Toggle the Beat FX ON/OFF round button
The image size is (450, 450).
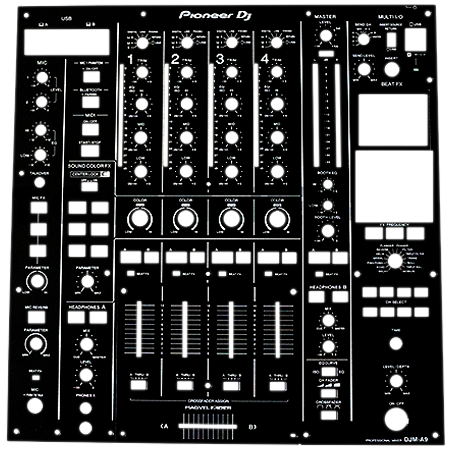[x=396, y=419]
